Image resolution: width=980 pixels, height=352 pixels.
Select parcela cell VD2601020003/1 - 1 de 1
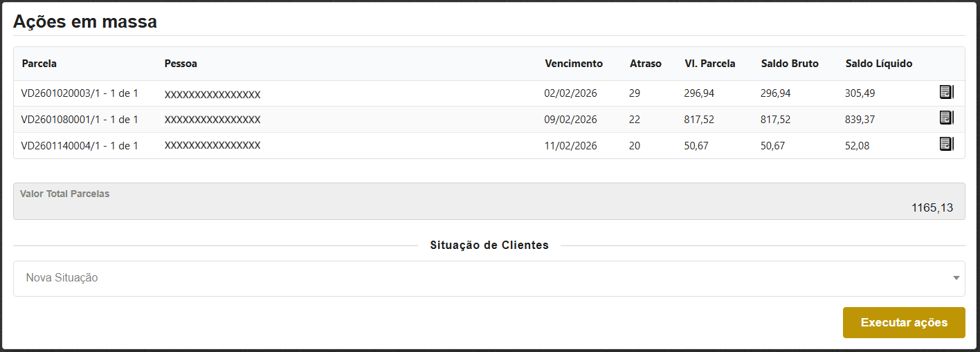point(80,93)
